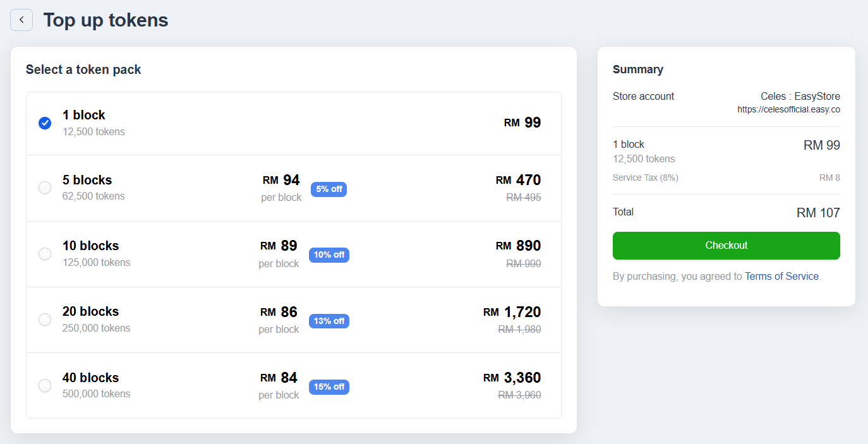Click the RM 890 price

click(519, 246)
